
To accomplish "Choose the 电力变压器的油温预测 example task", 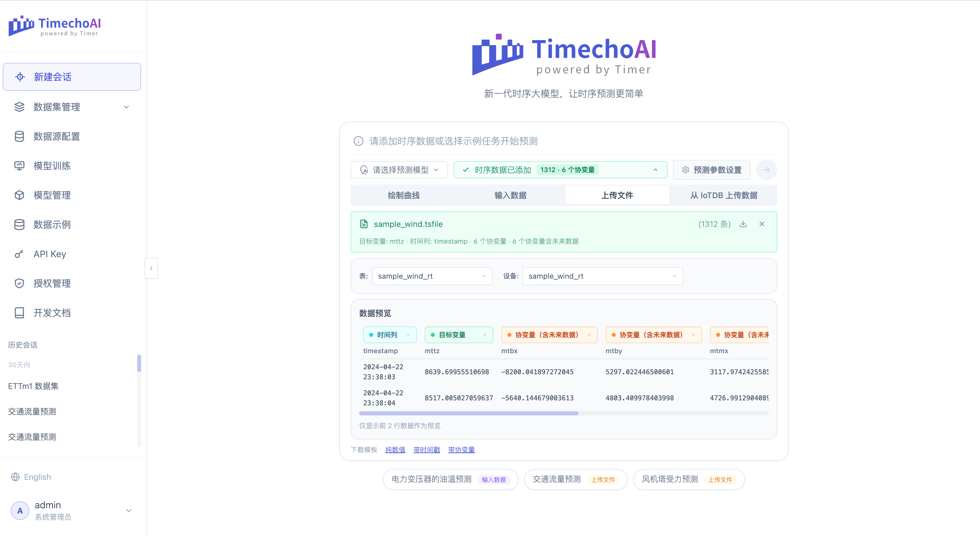I will click(450, 479).
